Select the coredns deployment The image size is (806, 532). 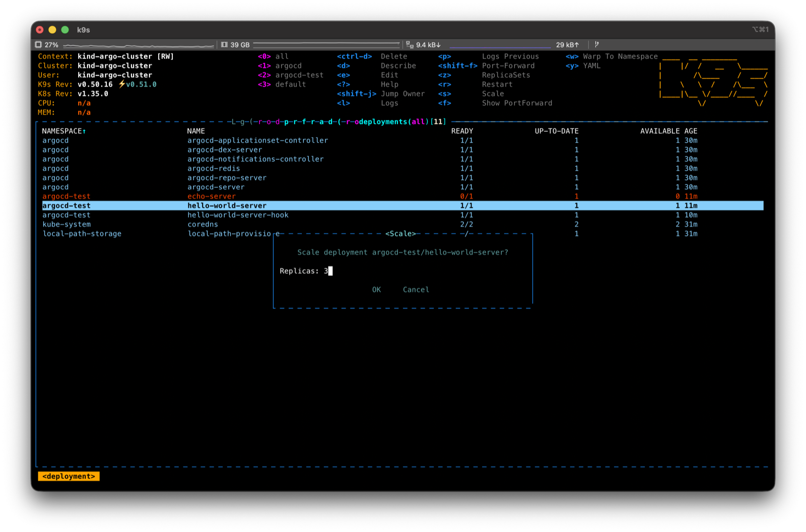click(x=402, y=224)
